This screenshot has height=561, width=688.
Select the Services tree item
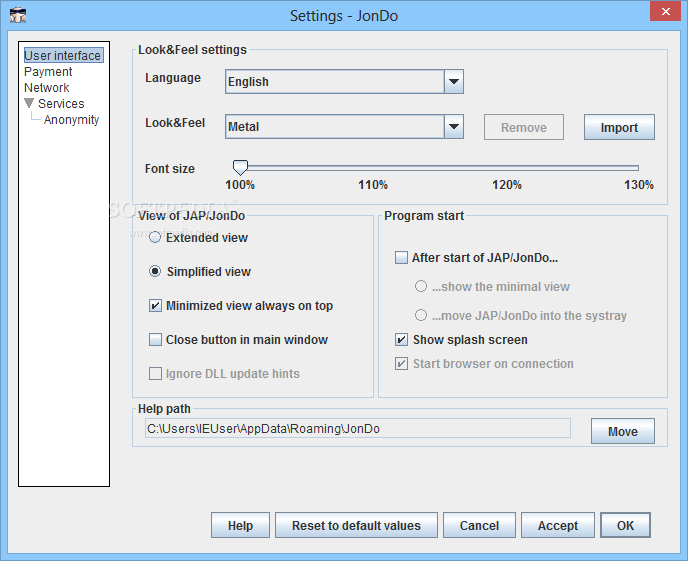pos(61,104)
